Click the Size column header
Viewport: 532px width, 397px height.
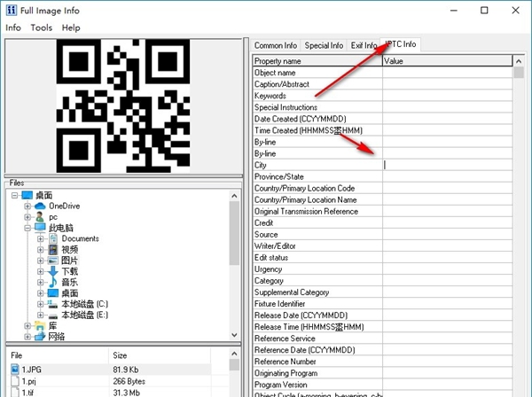(x=160, y=355)
